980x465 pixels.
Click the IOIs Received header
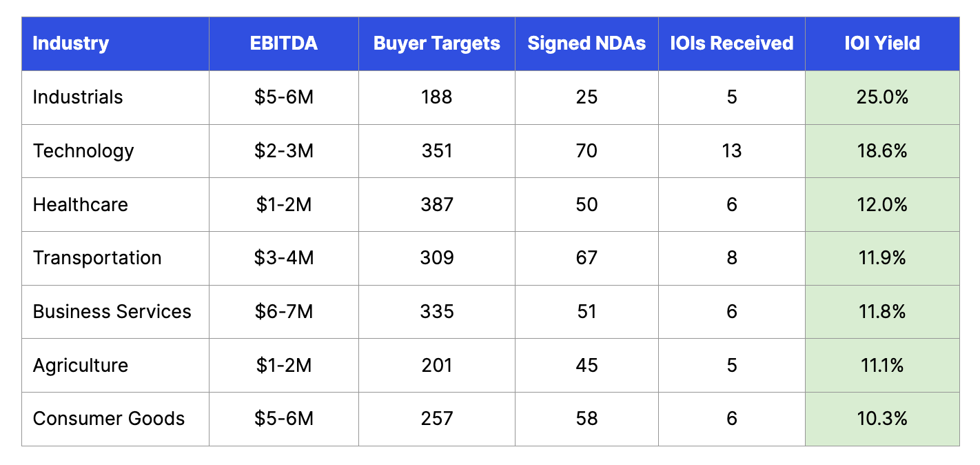point(731,43)
